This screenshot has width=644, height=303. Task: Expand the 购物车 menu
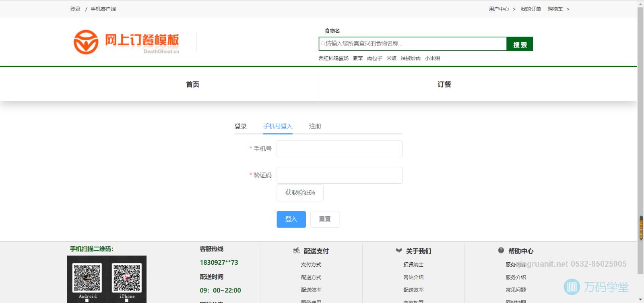(558, 9)
